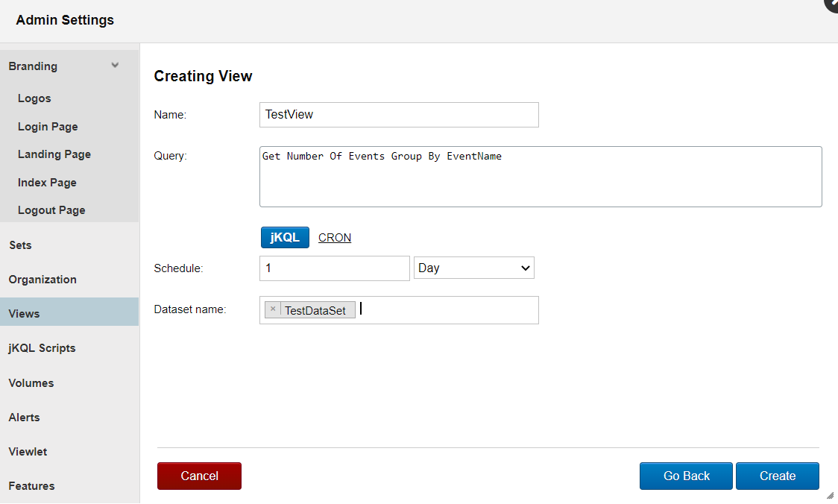Viewport: 838px width, 504px height.
Task: Click the Dataset name label
Action: coord(189,309)
